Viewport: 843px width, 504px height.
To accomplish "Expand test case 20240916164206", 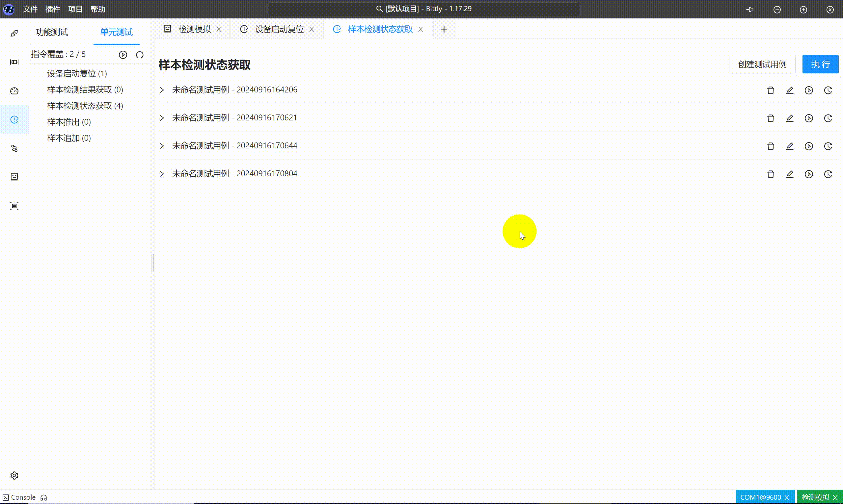I will pos(162,90).
